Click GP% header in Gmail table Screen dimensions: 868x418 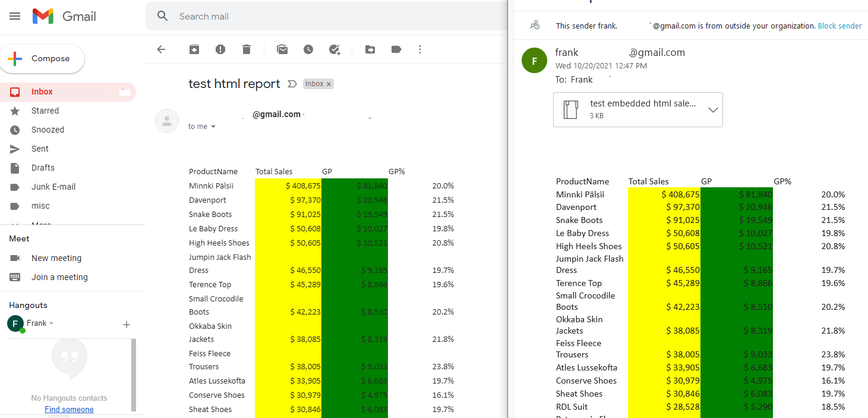click(396, 171)
